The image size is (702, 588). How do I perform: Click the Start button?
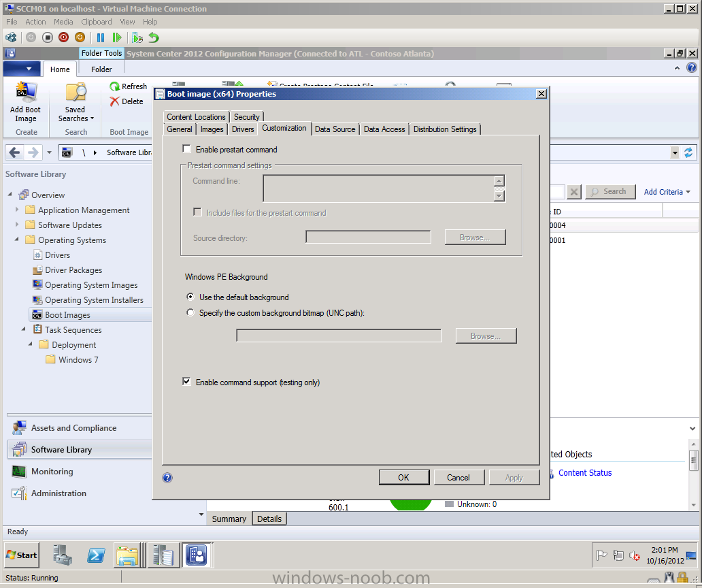22,555
